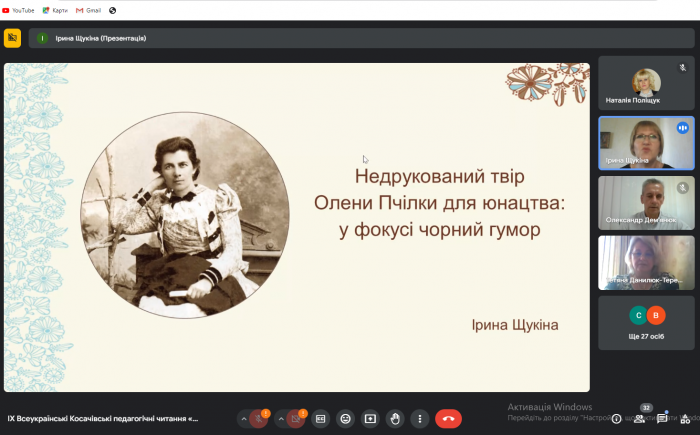Open the Карти bookmark

[x=54, y=10]
